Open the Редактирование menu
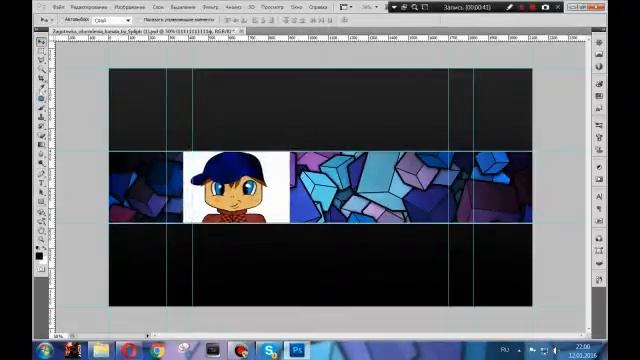 click(x=89, y=7)
